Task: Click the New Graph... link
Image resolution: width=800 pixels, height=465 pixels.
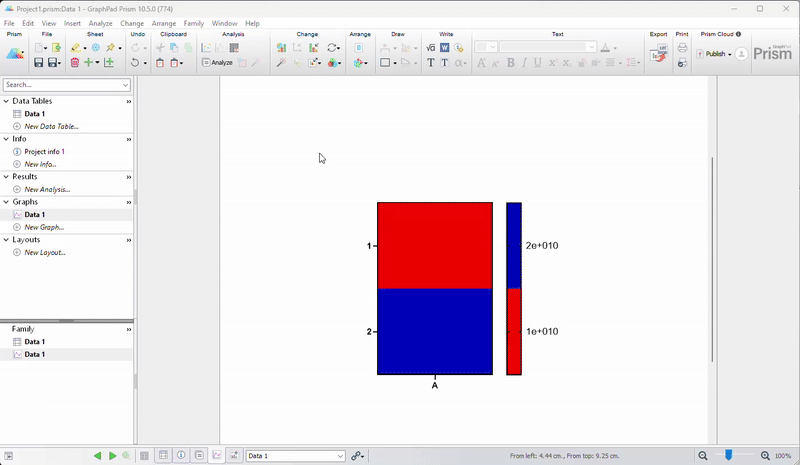Action: click(x=44, y=227)
